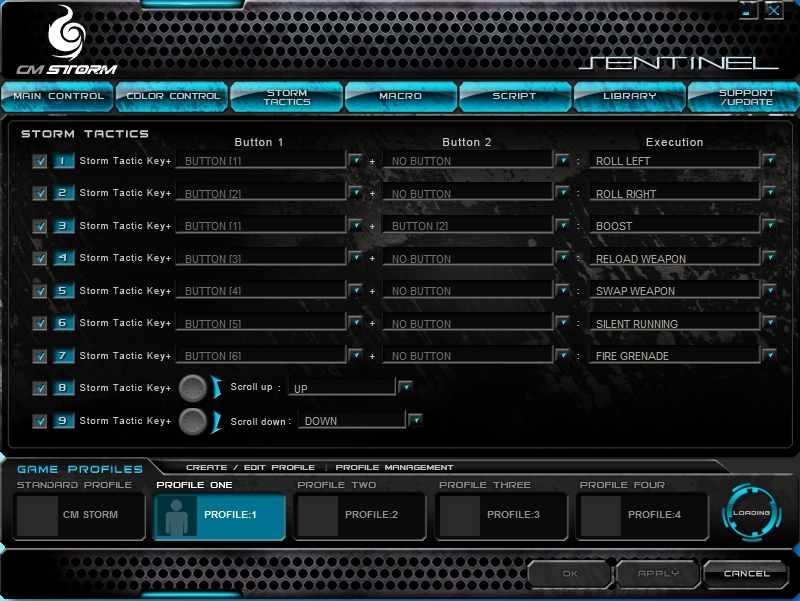The image size is (800, 601).
Task: Open the Scroll down DOWN dropdown
Action: pos(416,420)
